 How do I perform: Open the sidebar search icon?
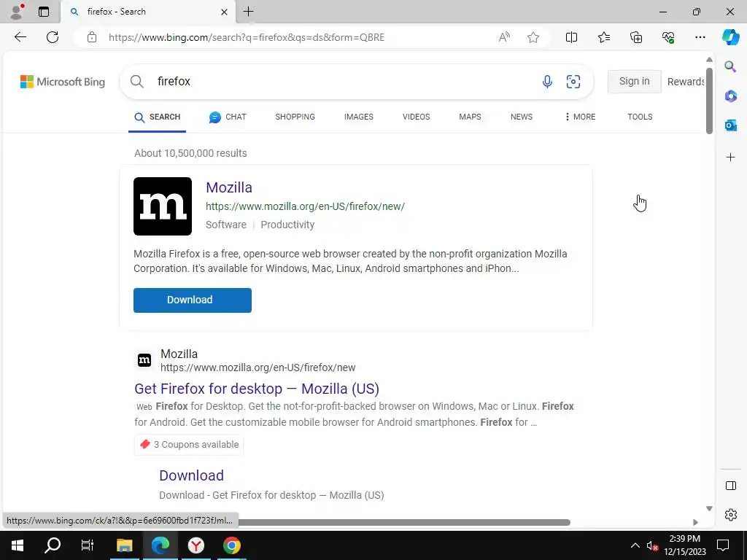pyautogui.click(x=730, y=66)
